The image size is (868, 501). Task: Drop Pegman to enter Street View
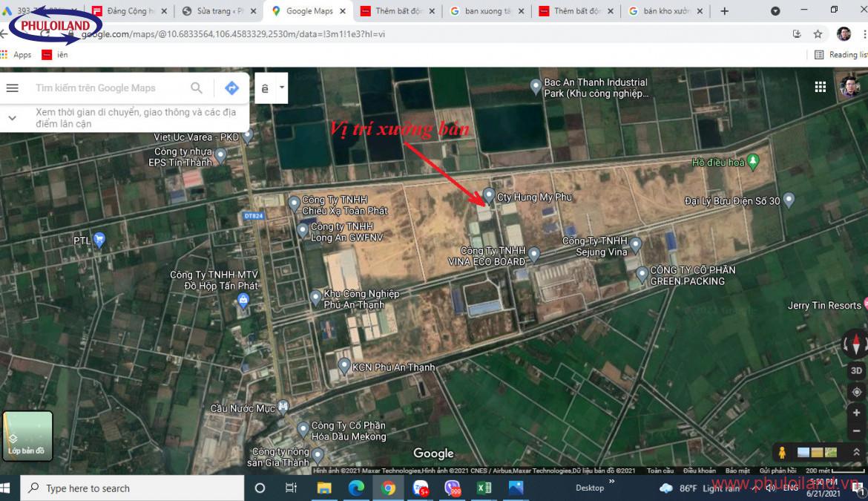pos(783,451)
